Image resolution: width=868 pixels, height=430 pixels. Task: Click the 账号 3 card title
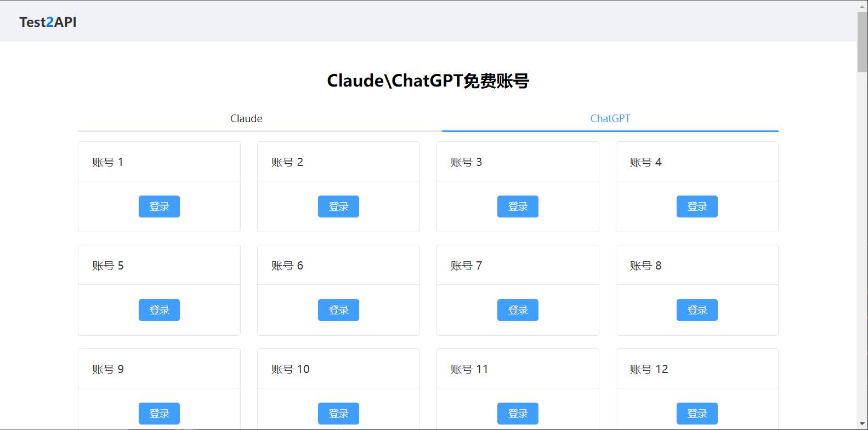[466, 162]
